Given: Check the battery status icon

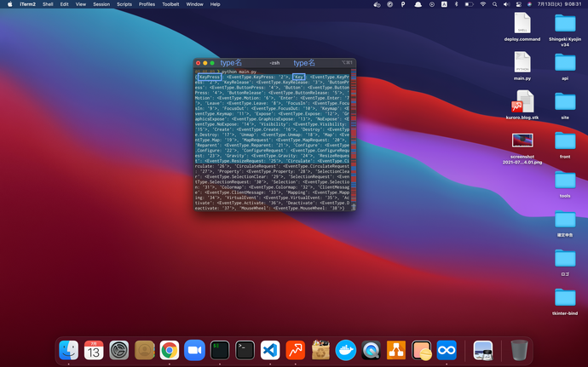Looking at the screenshot, I should pyautogui.click(x=470, y=4).
